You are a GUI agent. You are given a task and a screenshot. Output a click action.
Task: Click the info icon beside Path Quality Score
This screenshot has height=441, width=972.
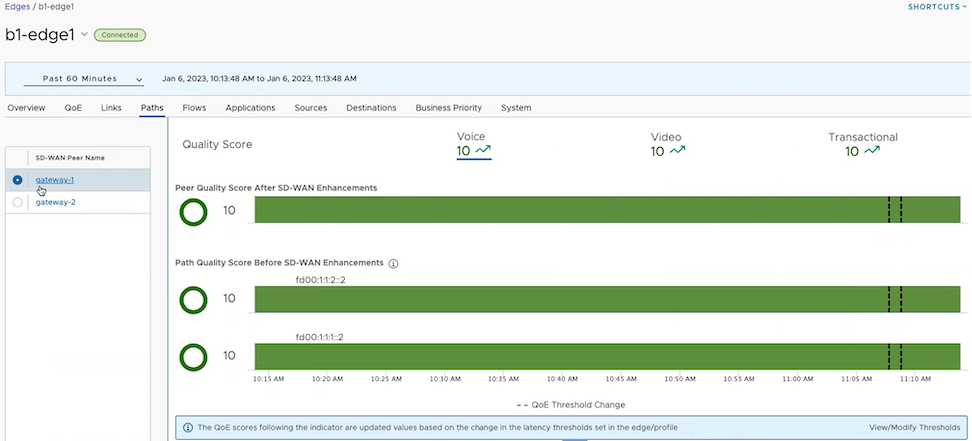(393, 263)
